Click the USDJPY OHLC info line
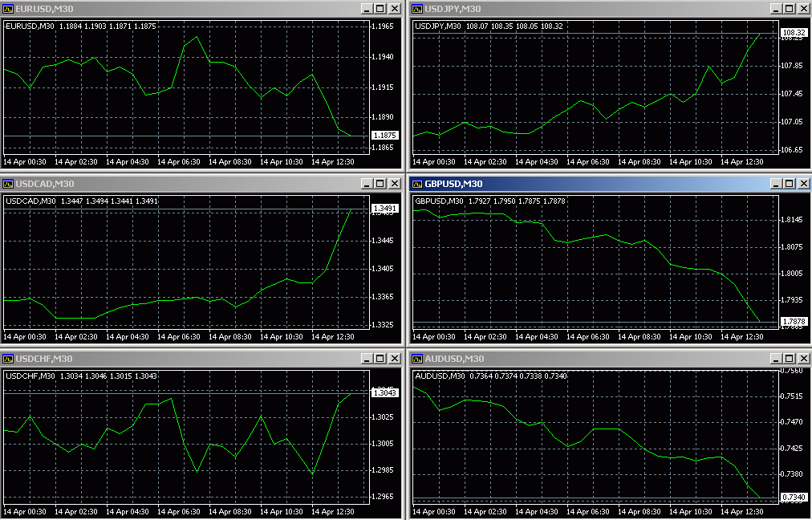The height and width of the screenshot is (520, 812). point(489,26)
